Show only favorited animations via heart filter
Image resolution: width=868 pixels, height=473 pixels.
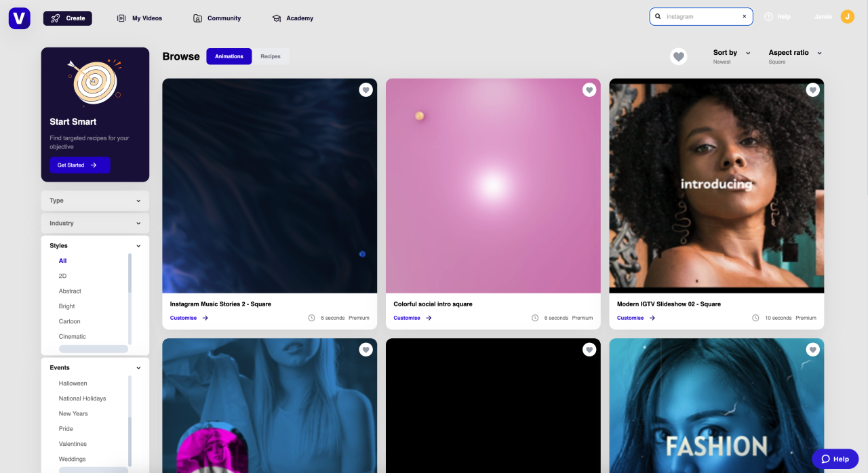point(678,56)
